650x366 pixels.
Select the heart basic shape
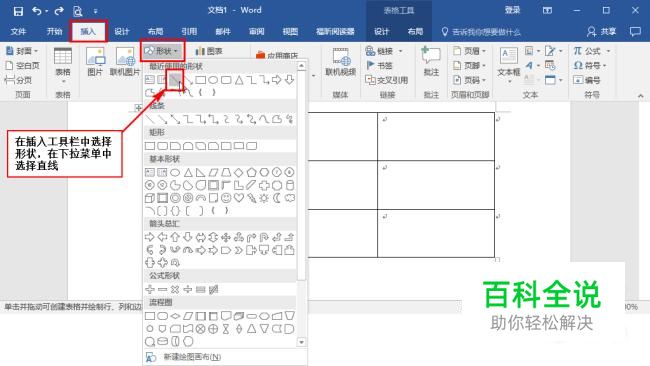[x=239, y=198]
